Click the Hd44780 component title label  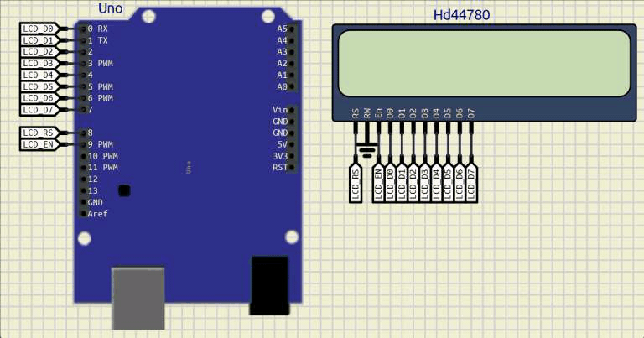click(461, 15)
